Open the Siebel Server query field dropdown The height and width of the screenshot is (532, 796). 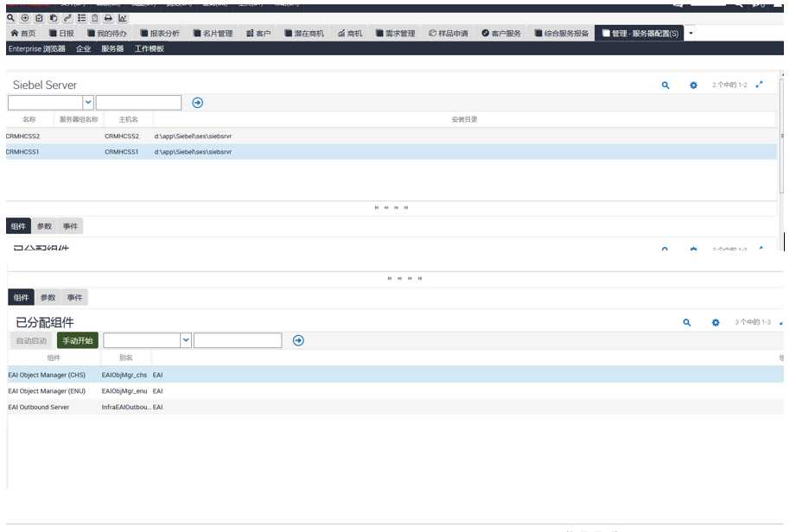(88, 103)
